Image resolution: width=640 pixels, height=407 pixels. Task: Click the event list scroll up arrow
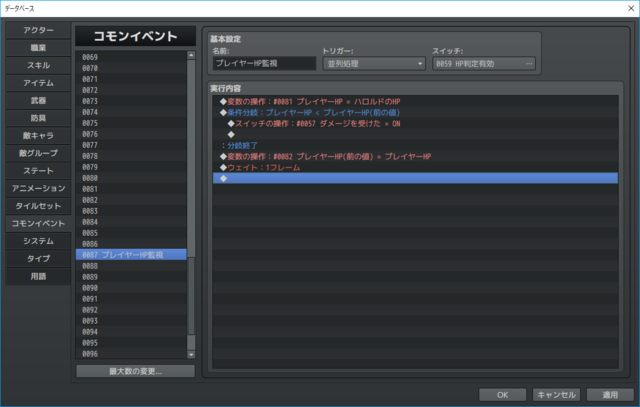[x=191, y=55]
